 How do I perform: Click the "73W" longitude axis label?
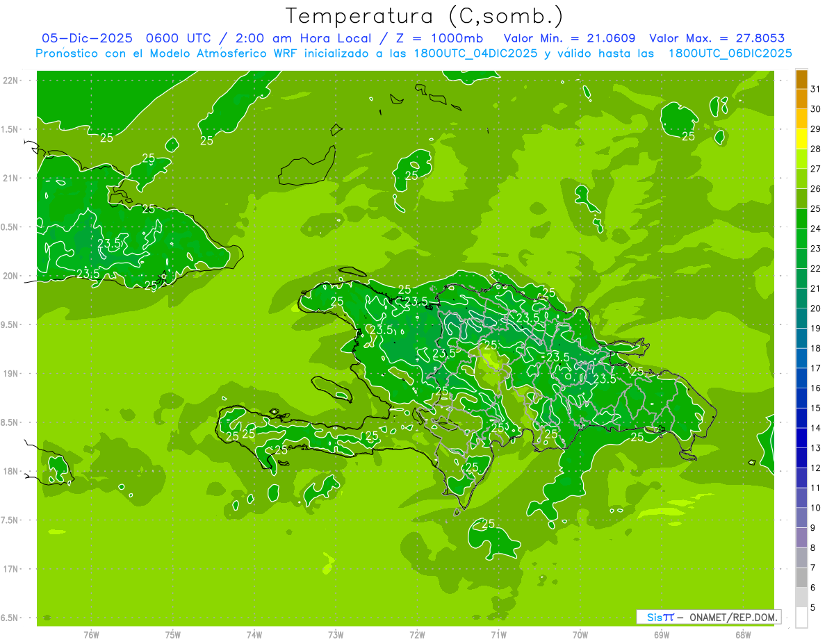tap(336, 634)
